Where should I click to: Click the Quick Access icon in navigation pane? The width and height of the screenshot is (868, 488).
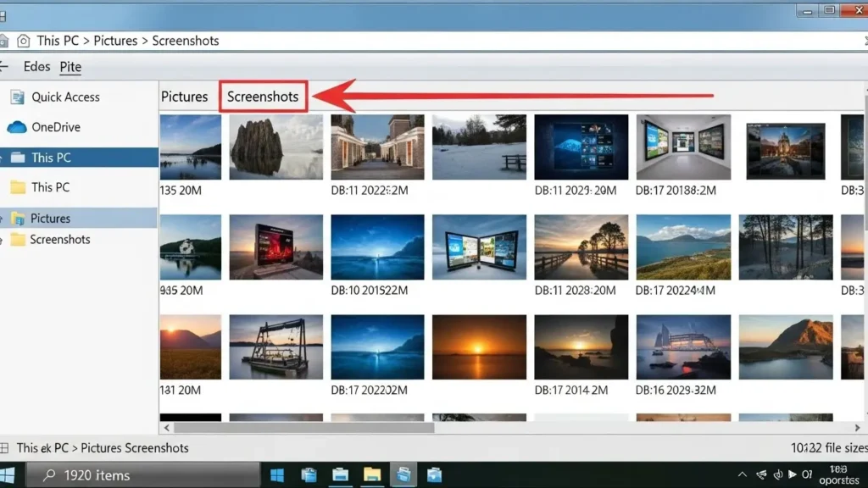tap(19, 97)
